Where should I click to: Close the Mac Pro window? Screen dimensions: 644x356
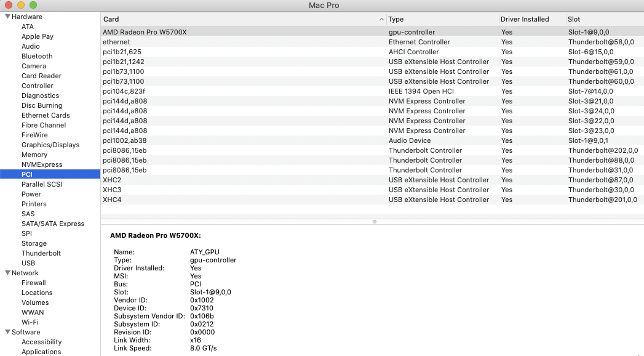(x=8, y=5)
